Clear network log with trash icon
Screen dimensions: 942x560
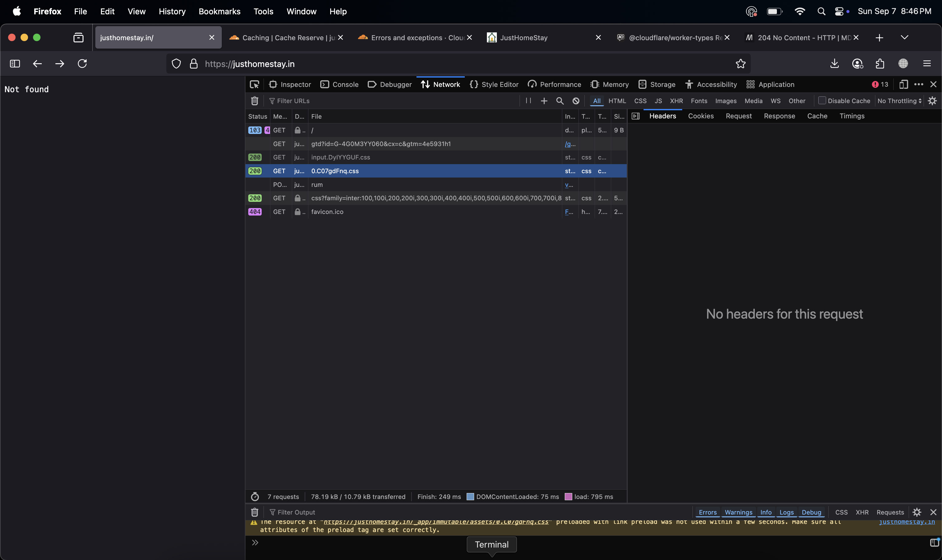click(255, 101)
